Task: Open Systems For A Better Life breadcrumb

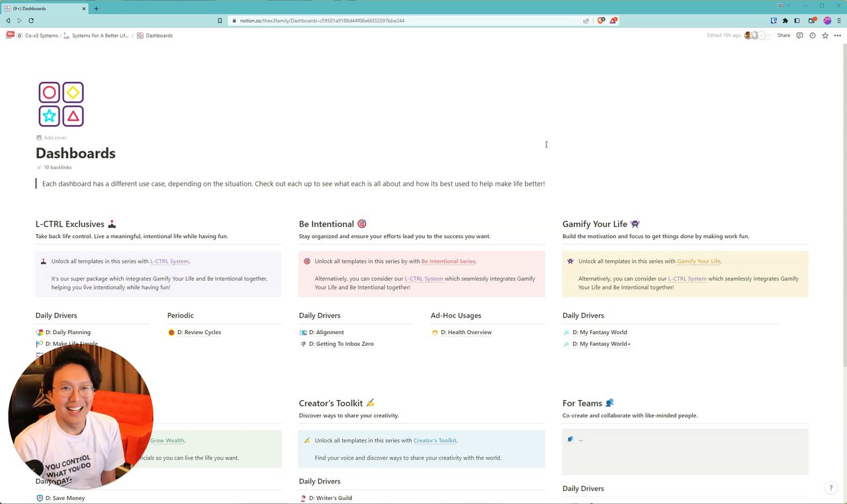Action: coord(96,36)
